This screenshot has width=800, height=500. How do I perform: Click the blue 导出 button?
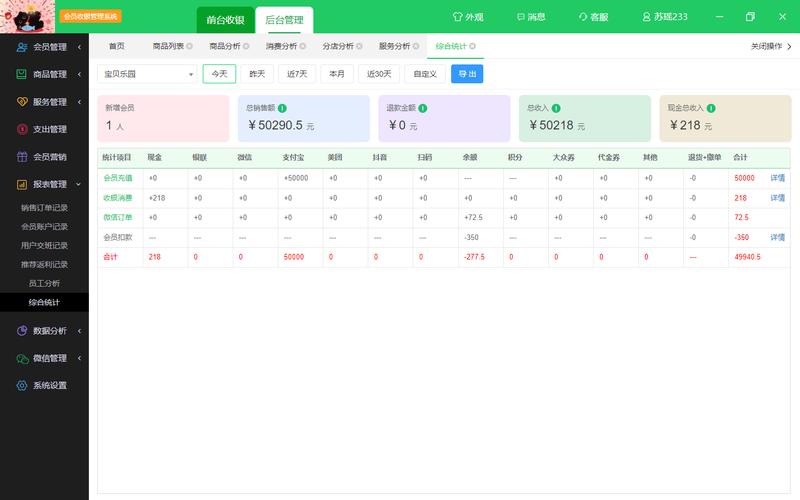[x=467, y=74]
